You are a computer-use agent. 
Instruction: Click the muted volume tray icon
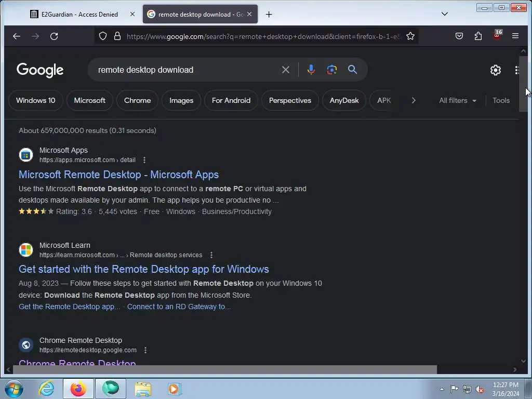[480, 389]
